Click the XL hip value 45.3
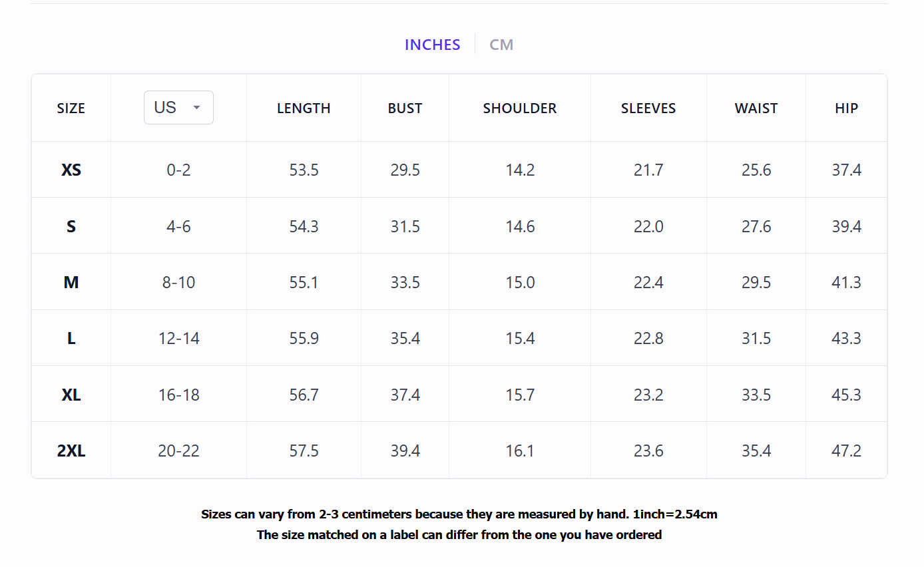924x567 pixels. click(847, 395)
